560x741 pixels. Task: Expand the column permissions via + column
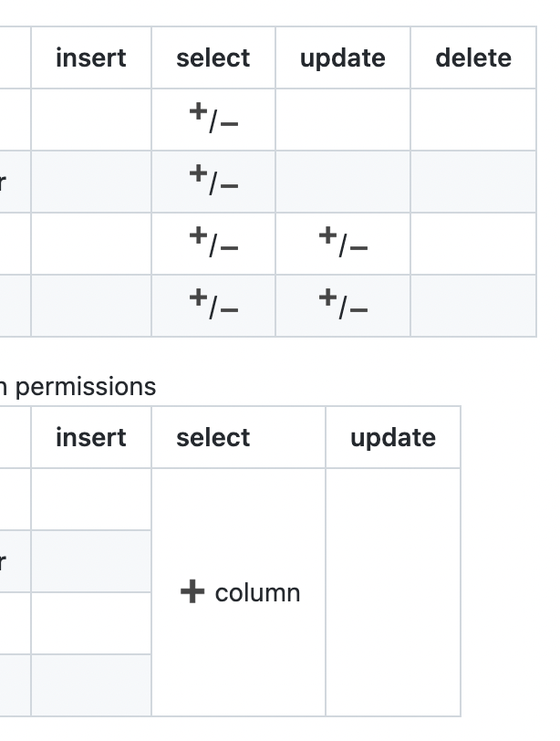tap(238, 592)
